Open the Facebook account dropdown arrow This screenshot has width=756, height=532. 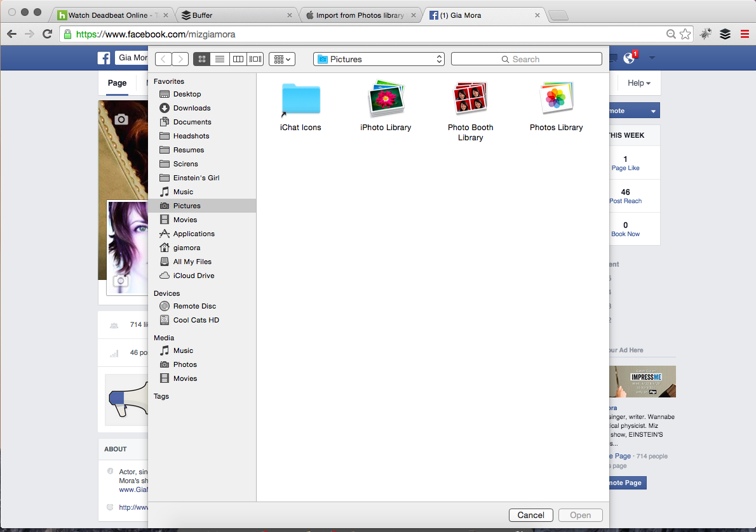(x=652, y=58)
